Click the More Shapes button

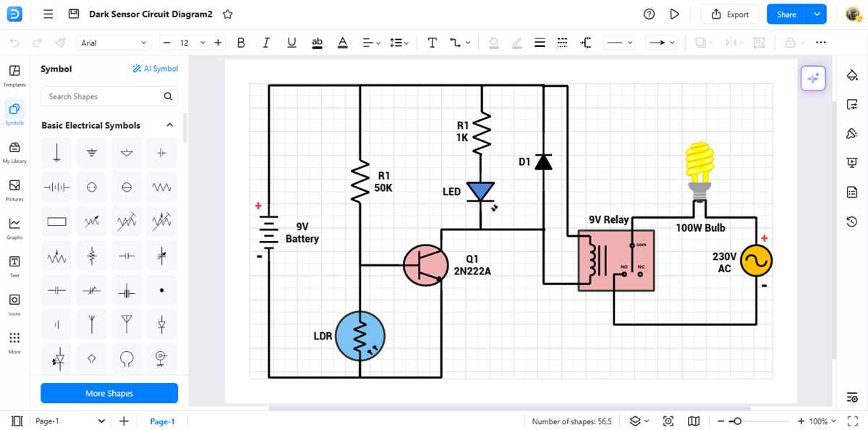coord(109,393)
